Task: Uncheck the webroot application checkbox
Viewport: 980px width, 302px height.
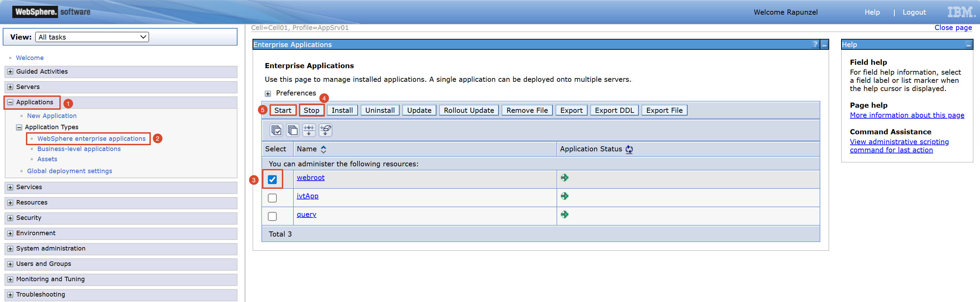Action: point(272,179)
